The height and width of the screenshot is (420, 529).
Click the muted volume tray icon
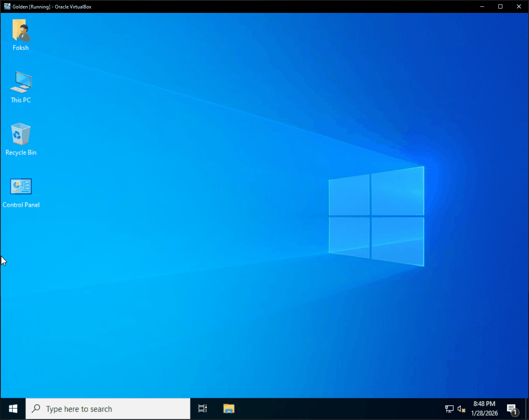point(461,409)
